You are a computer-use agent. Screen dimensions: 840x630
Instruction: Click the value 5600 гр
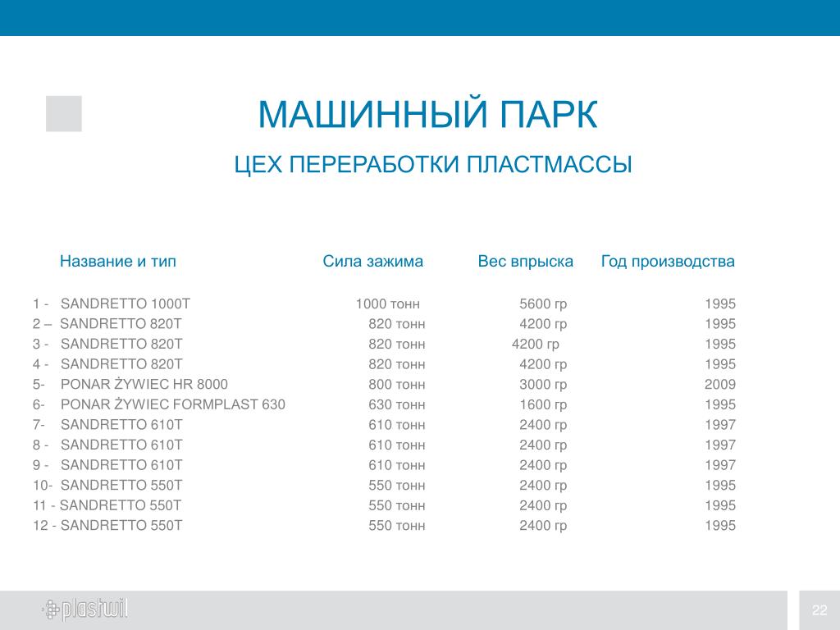pyautogui.click(x=543, y=304)
